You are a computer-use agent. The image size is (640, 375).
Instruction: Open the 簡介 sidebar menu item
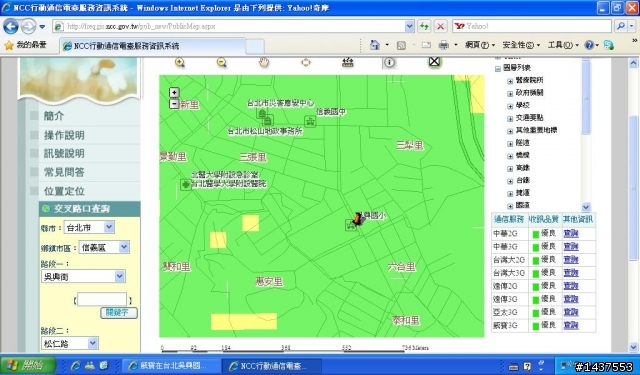(54, 116)
